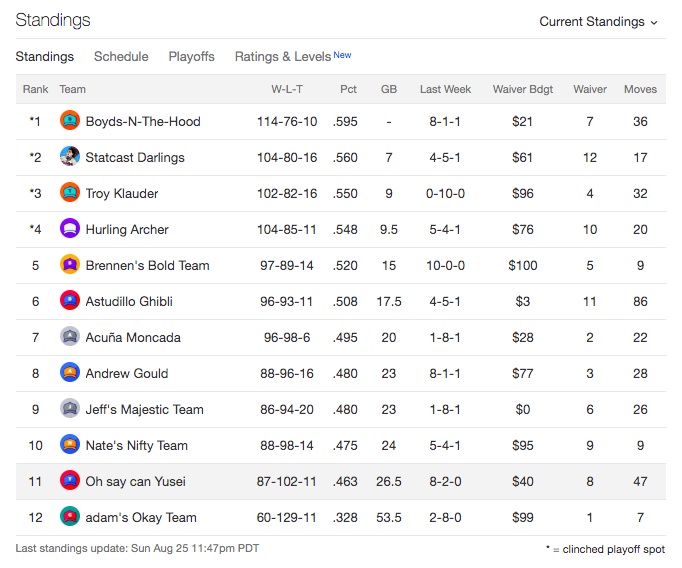The image size is (682, 568).
Task: Select Troy Klauder team avatar icon
Action: point(70,193)
